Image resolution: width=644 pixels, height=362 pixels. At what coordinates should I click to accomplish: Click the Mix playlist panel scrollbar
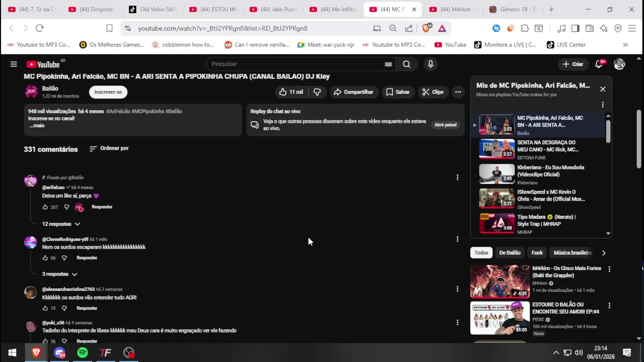click(608, 131)
